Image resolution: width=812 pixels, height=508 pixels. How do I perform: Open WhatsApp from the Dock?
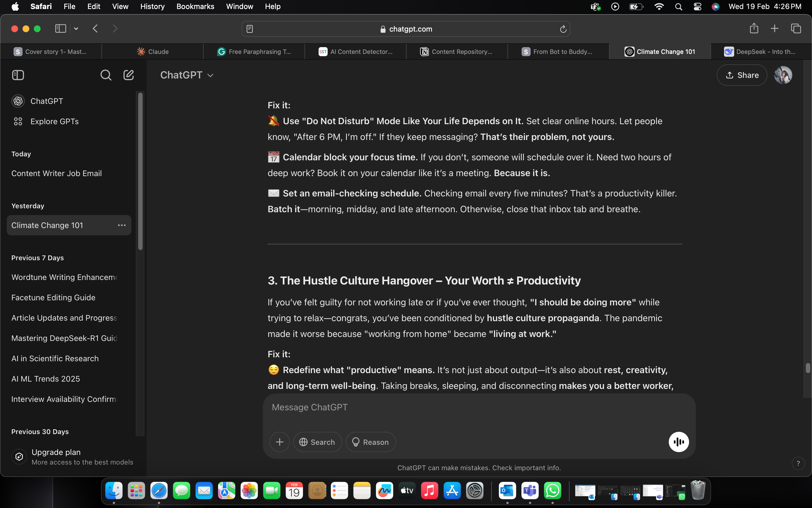click(x=552, y=491)
